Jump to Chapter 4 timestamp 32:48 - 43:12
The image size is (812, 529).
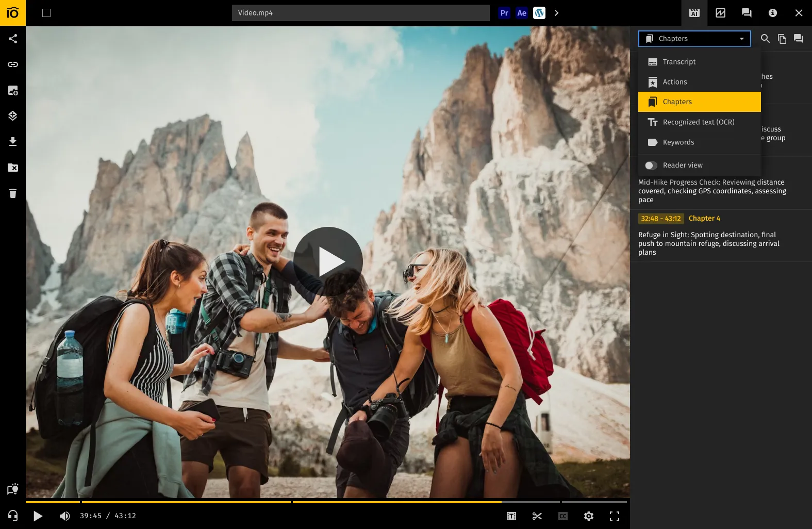point(661,219)
